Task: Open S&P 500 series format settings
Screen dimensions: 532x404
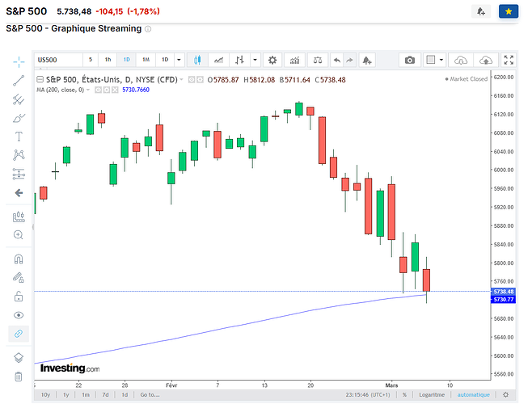Action: 201,80
